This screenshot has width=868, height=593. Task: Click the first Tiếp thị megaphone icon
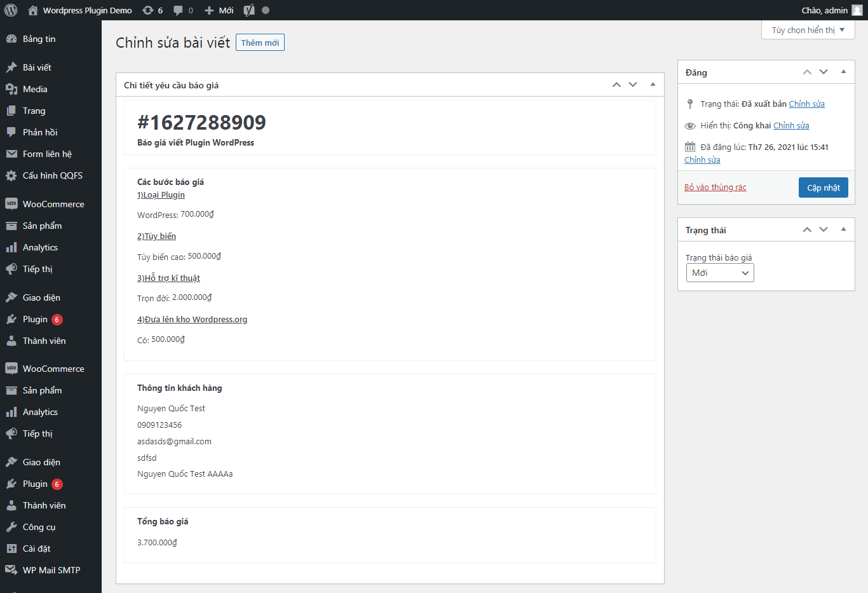pyautogui.click(x=11, y=269)
